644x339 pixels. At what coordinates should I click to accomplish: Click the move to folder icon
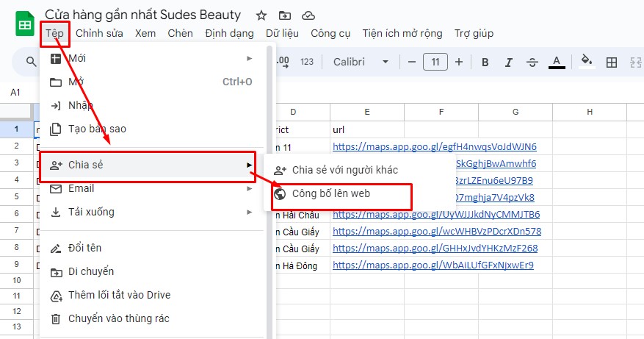(x=285, y=15)
